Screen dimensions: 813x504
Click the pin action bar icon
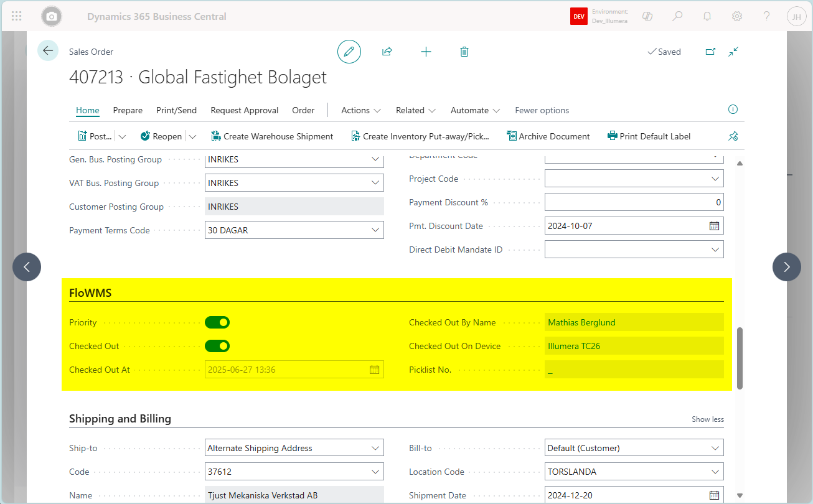pos(733,136)
